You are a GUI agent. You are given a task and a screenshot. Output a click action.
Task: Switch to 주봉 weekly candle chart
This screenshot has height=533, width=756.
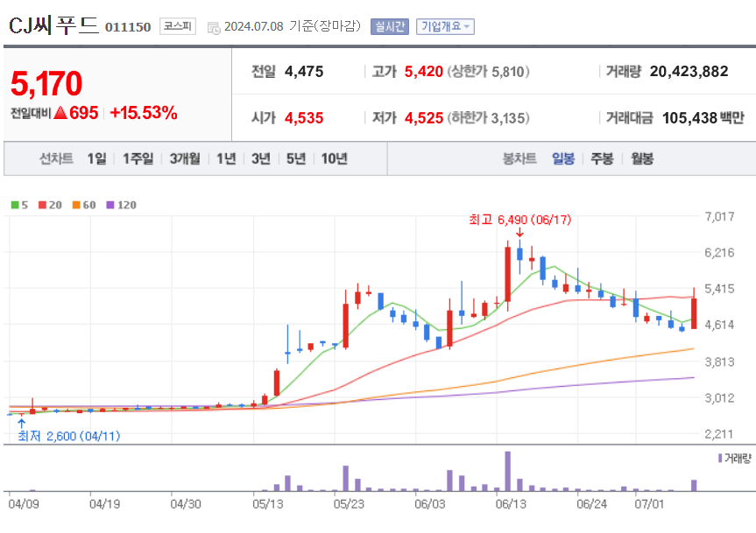[602, 158]
